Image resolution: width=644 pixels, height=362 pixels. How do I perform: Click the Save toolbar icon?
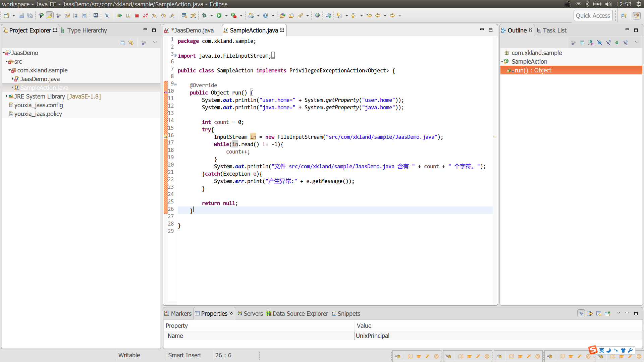[21, 15]
